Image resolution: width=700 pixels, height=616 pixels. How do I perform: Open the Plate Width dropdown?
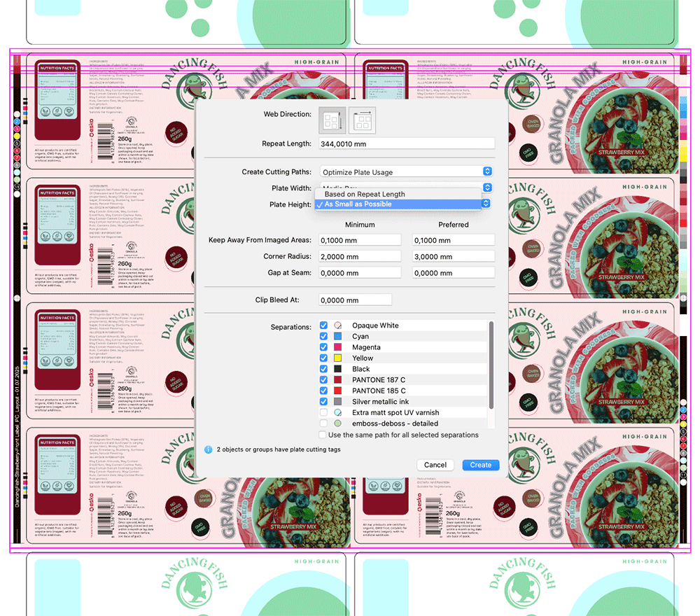[487, 188]
